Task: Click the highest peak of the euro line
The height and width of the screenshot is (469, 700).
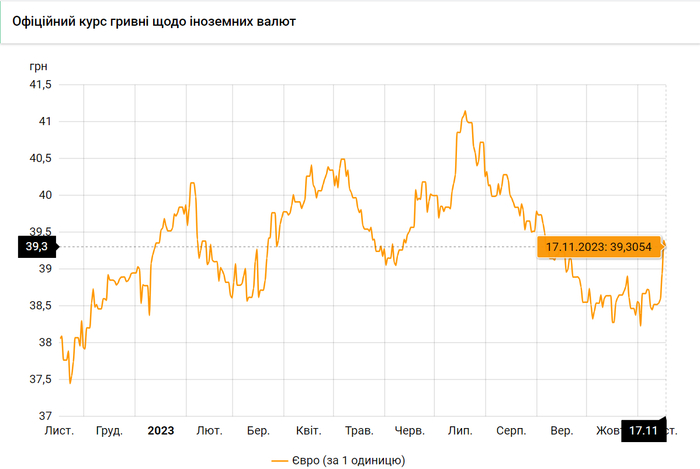Action: 464,111
